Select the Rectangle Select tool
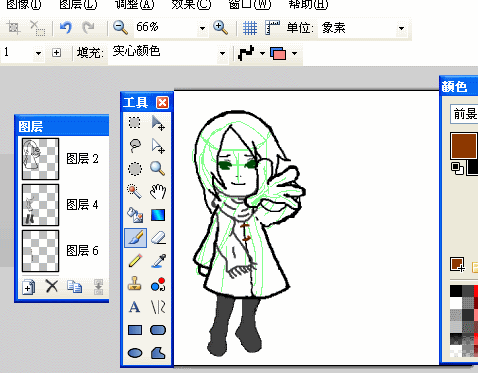The width and height of the screenshot is (478, 373). pos(135,123)
